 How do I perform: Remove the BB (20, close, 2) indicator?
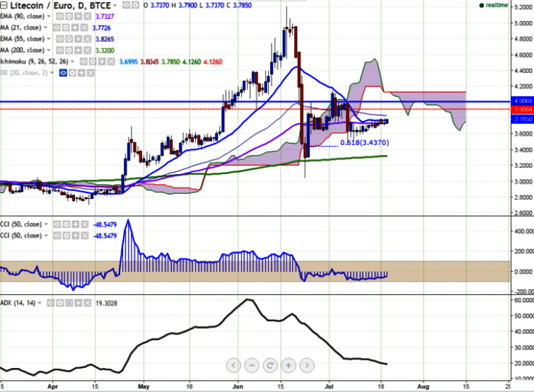[91, 73]
